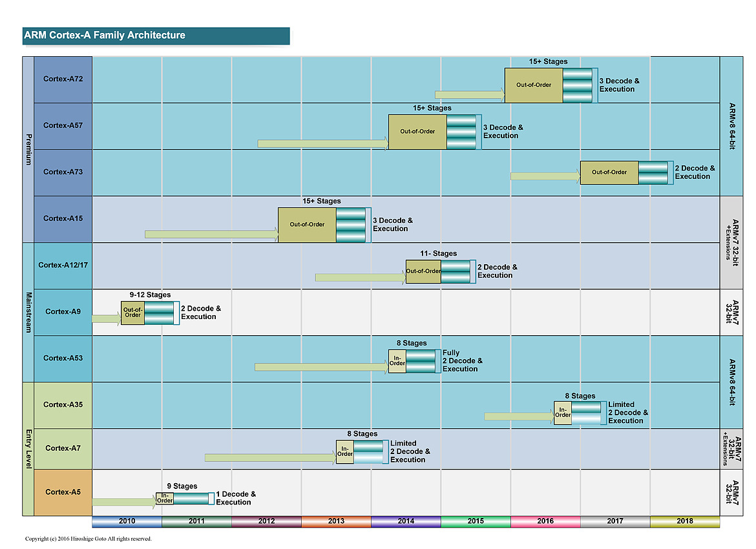Select "2 Decode & Execution" in Cortex-A12/17 row
Image resolution: width=756 pixels, height=549 pixels.
[x=498, y=271]
